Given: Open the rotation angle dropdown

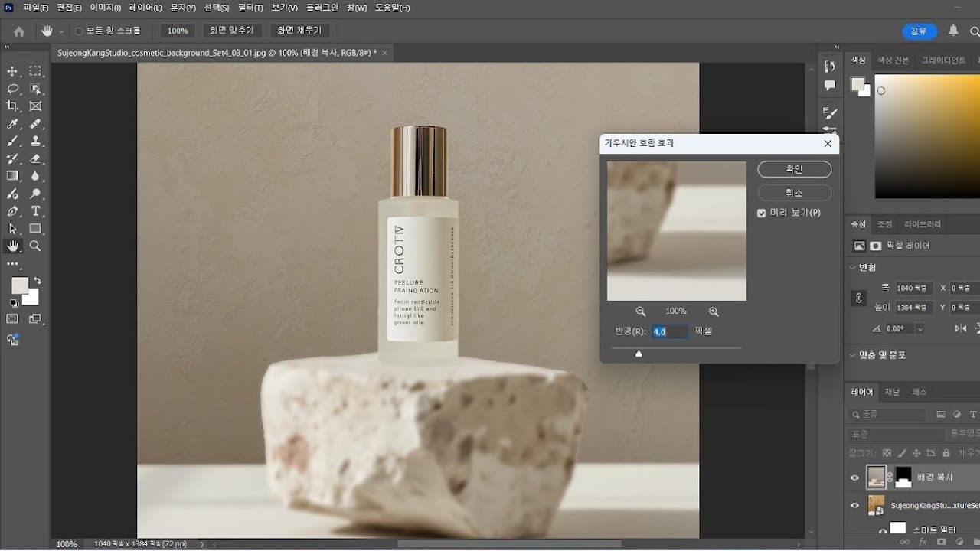Looking at the screenshot, I should (920, 328).
